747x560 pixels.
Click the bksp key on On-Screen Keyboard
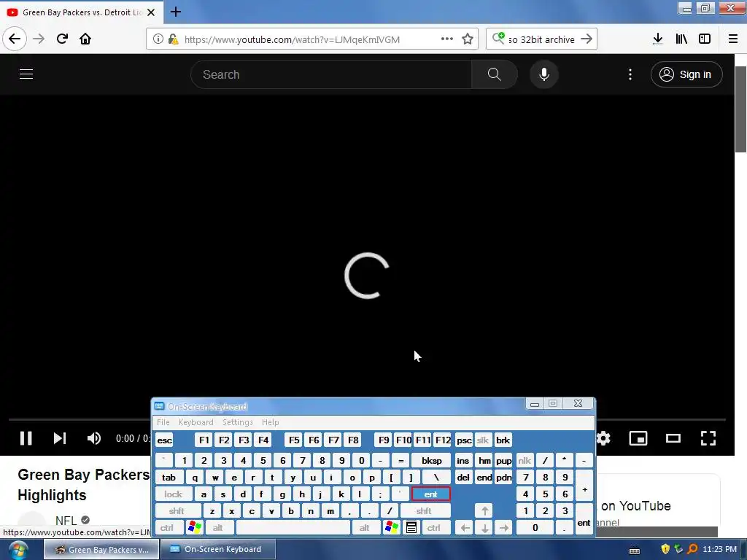point(431,461)
